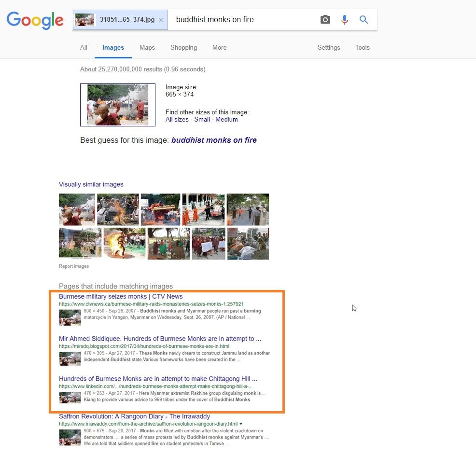Open search by image camera icon
This screenshot has width=476, height=455.
[x=325, y=20]
